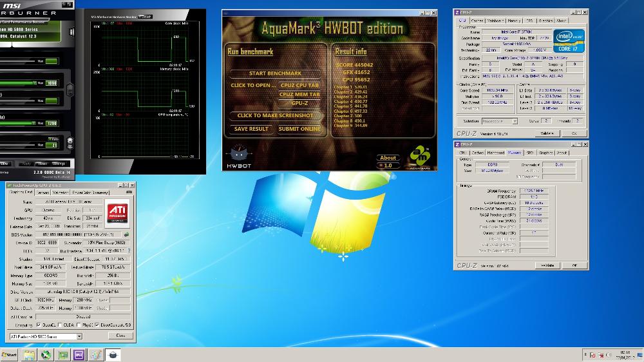
Task: Click Reset button in MSI Afterburner
Action: (x=41, y=164)
